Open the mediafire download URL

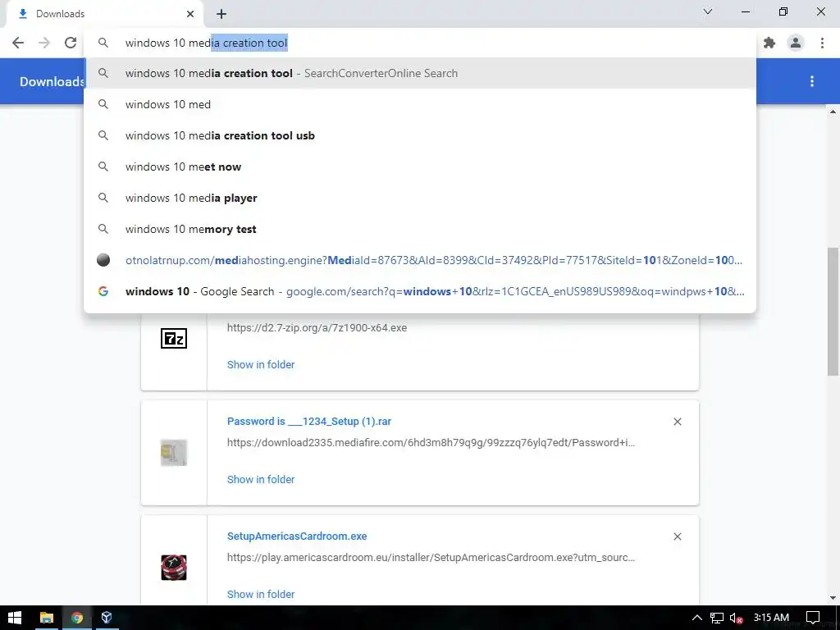coord(431,442)
